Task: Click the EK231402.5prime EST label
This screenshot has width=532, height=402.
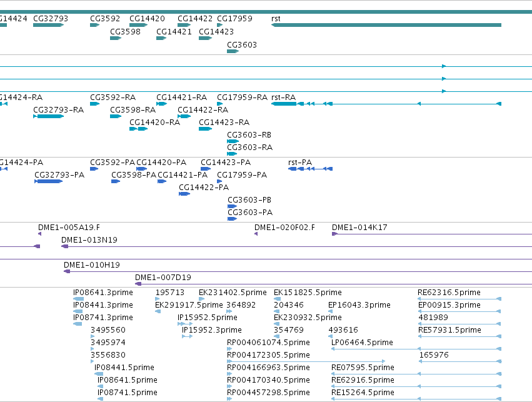Action: click(x=233, y=293)
